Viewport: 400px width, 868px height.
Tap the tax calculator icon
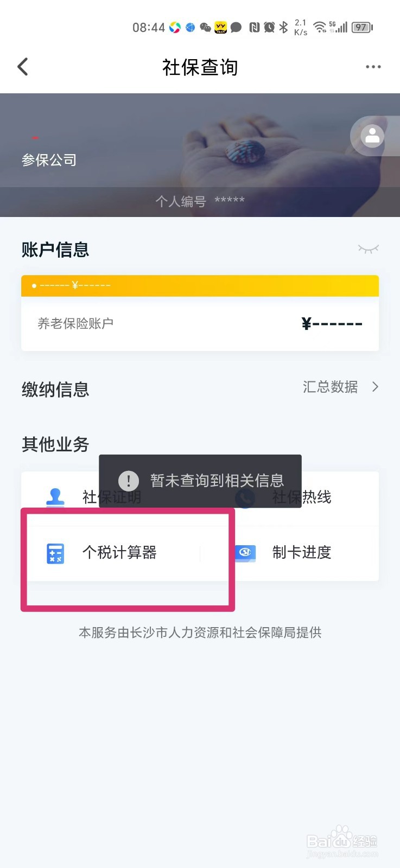pyautogui.click(x=55, y=553)
